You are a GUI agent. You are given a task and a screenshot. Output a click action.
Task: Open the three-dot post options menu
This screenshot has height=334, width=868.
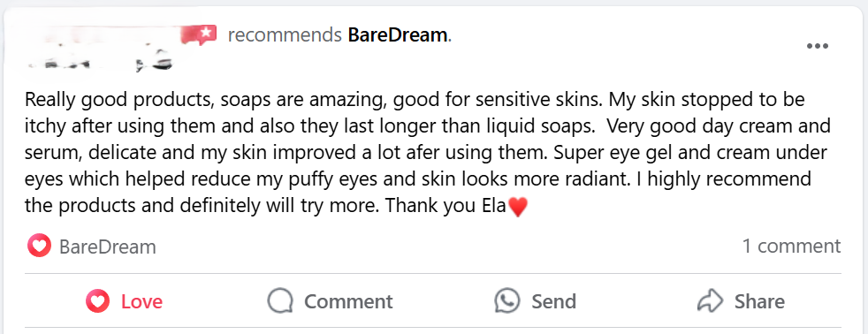click(x=817, y=47)
